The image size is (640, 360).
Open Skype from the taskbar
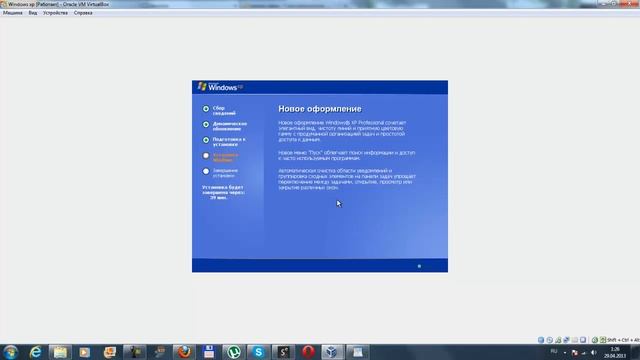(x=258, y=352)
